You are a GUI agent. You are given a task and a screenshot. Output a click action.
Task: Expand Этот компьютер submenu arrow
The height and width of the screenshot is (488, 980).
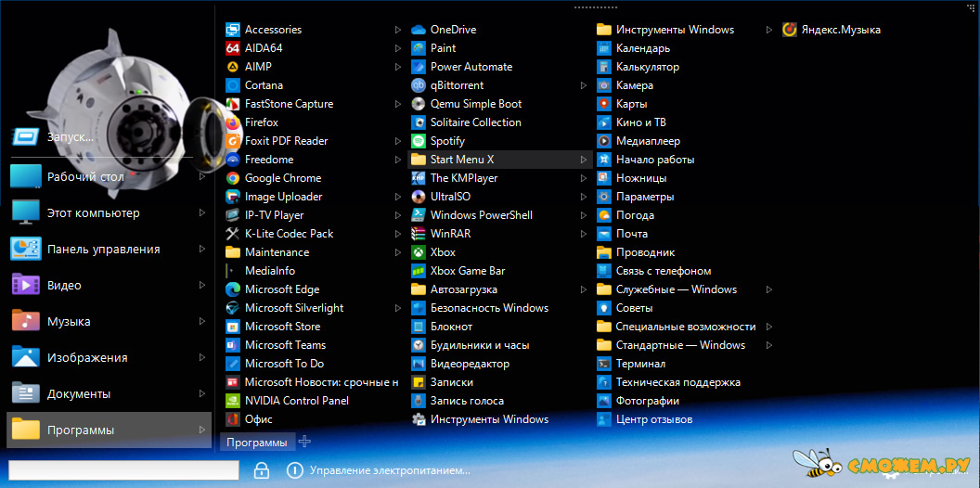click(202, 213)
